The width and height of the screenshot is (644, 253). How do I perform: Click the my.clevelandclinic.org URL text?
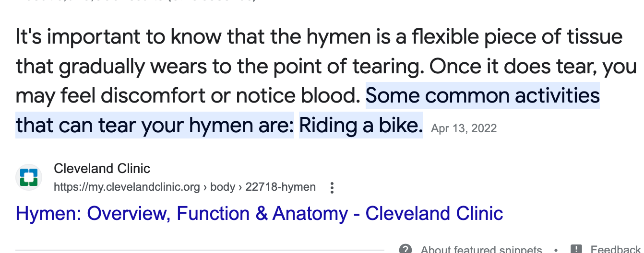127,187
